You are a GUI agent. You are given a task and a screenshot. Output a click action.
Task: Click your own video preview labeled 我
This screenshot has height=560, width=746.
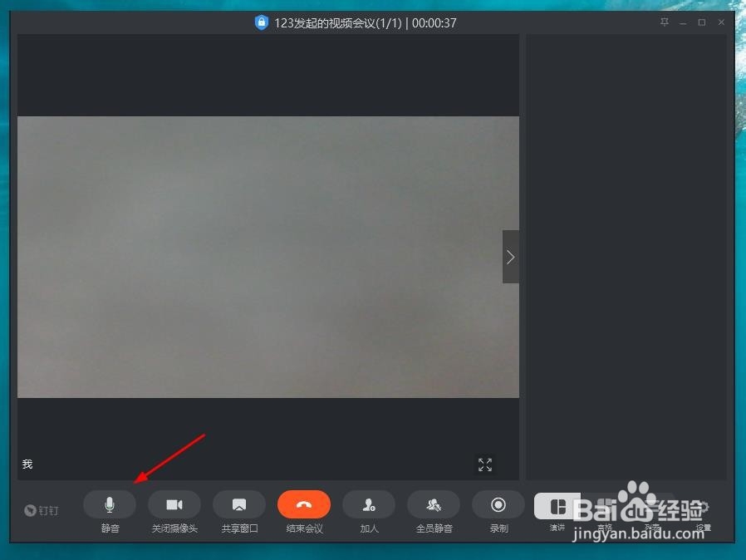27,464
